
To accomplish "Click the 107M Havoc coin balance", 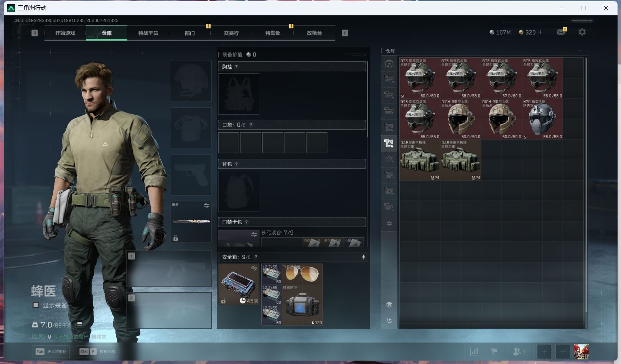I will point(500,32).
